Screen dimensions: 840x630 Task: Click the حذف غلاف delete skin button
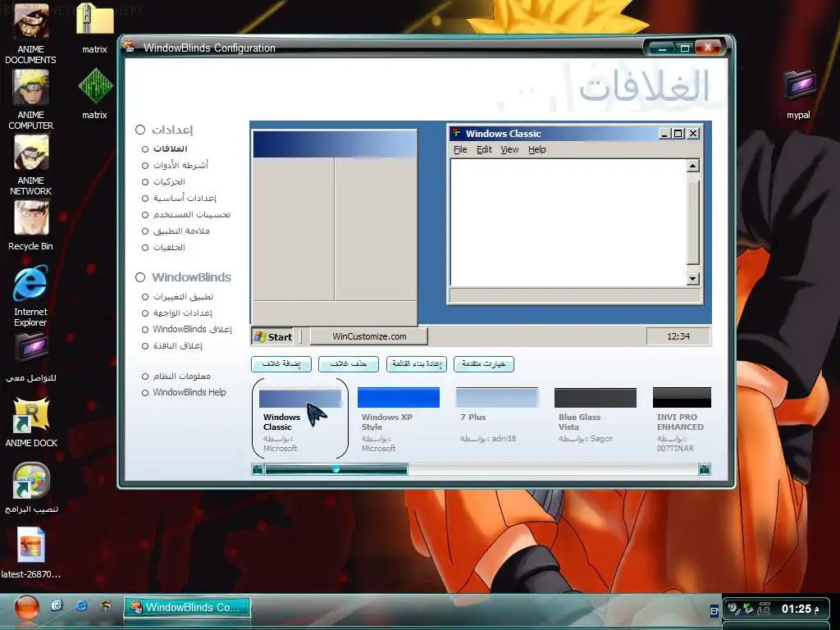349,364
